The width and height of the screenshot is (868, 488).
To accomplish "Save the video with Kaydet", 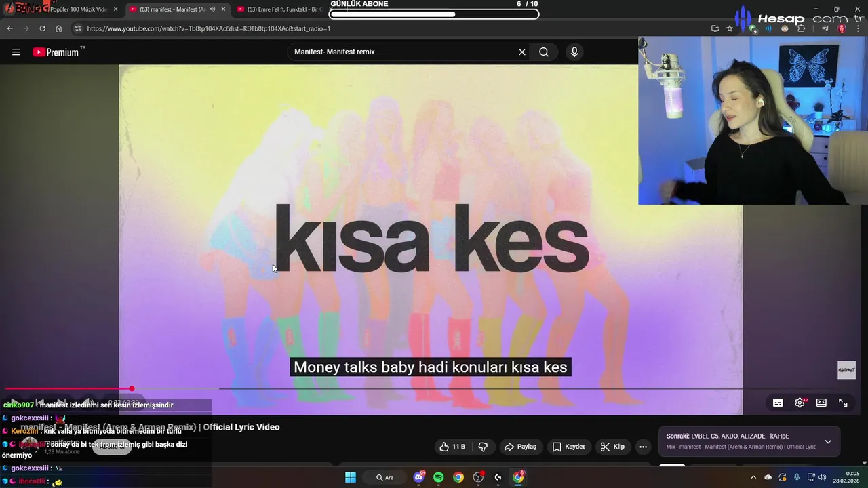I will [568, 447].
